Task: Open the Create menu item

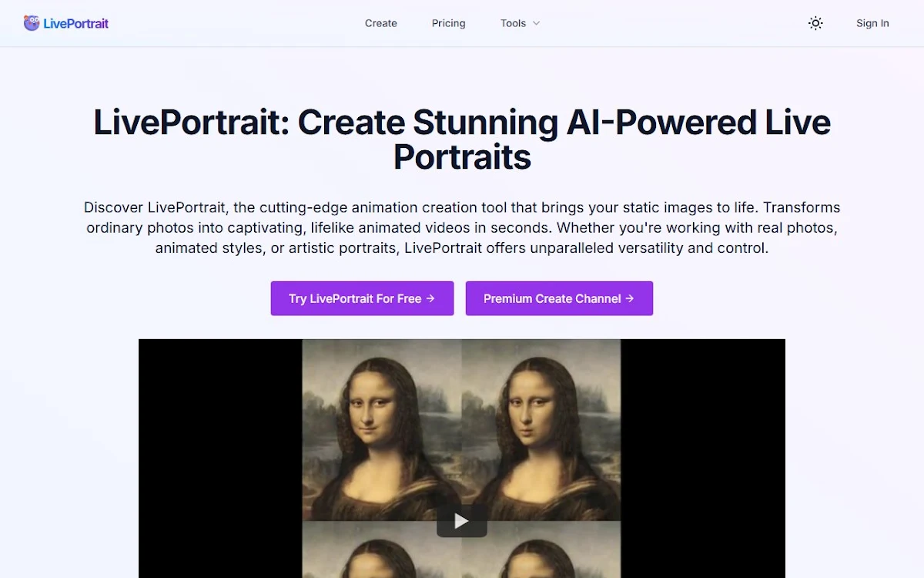Action: coord(381,23)
